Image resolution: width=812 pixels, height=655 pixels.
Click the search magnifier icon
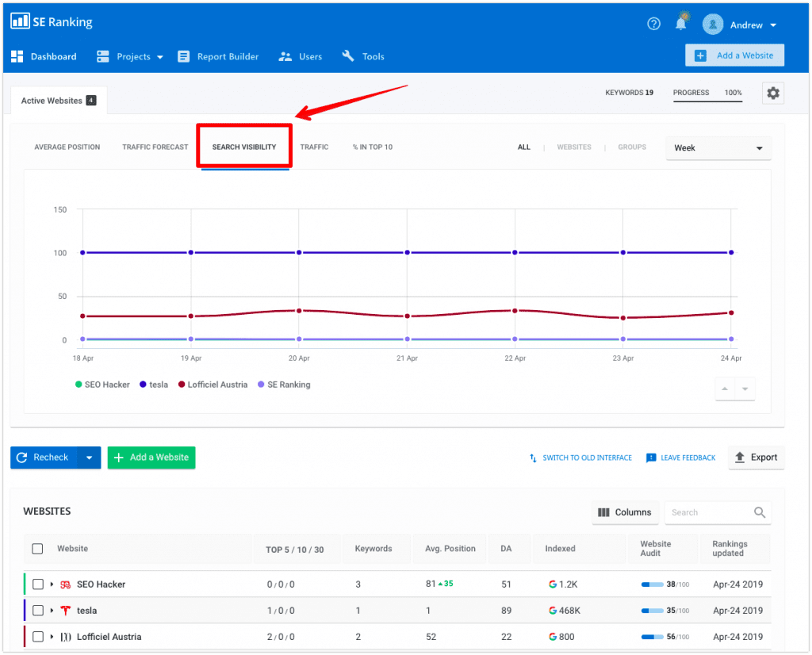coord(759,512)
